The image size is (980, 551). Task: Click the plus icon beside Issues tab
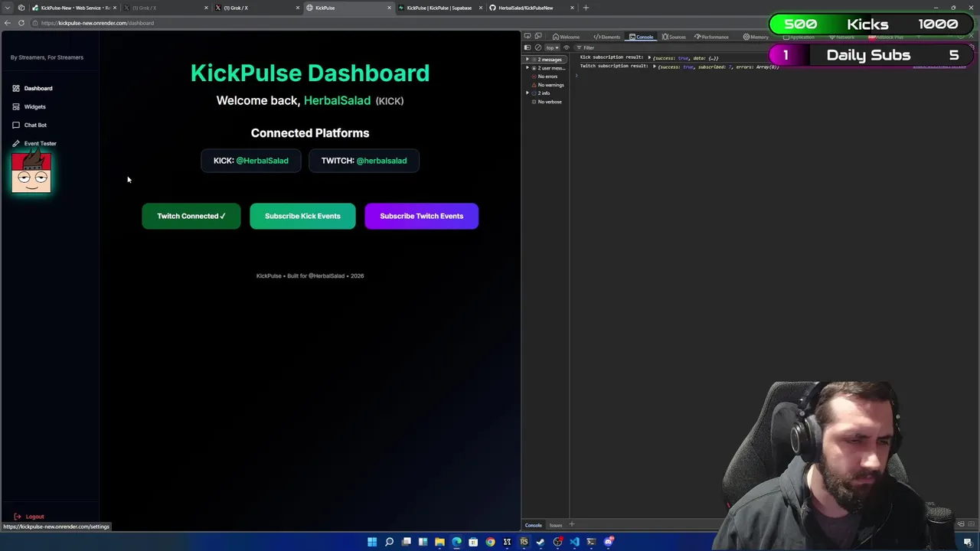[x=571, y=525]
